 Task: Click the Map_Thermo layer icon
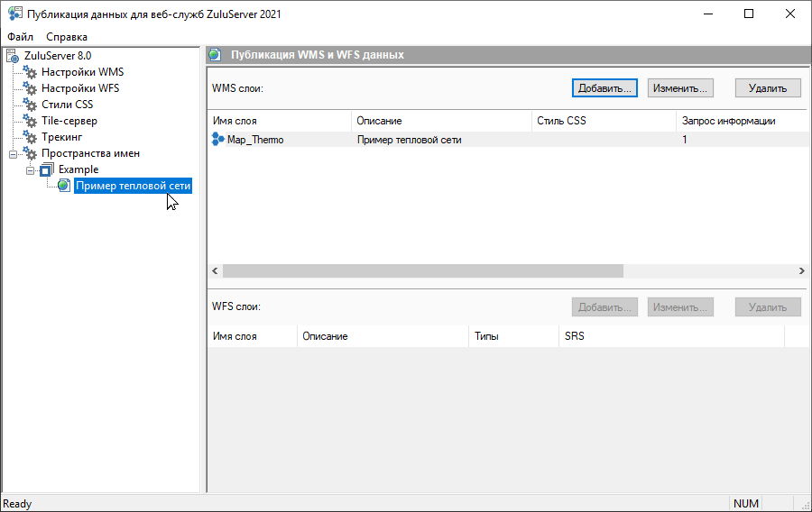pyautogui.click(x=217, y=140)
